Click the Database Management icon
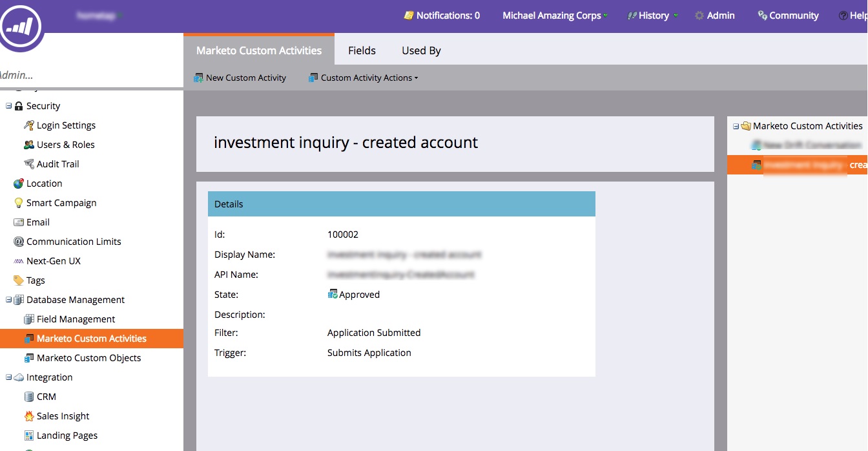 coord(19,300)
